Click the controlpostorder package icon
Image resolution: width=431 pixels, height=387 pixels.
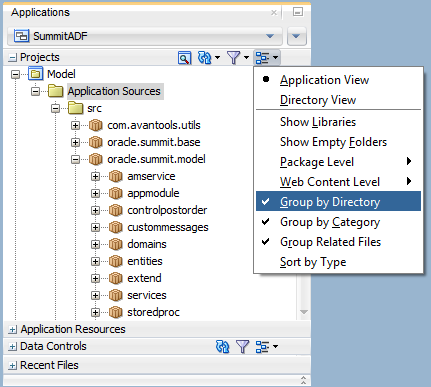coord(116,210)
